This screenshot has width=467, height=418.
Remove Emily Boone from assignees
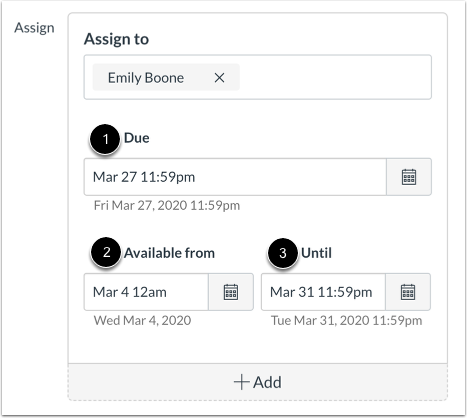pos(219,78)
